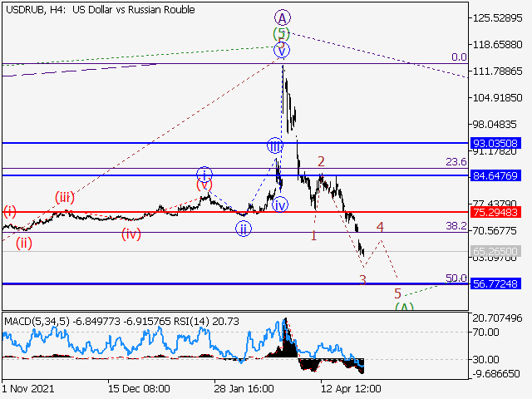Select the red (iii) wave label
This screenshot has width=532, height=399.
[65, 197]
